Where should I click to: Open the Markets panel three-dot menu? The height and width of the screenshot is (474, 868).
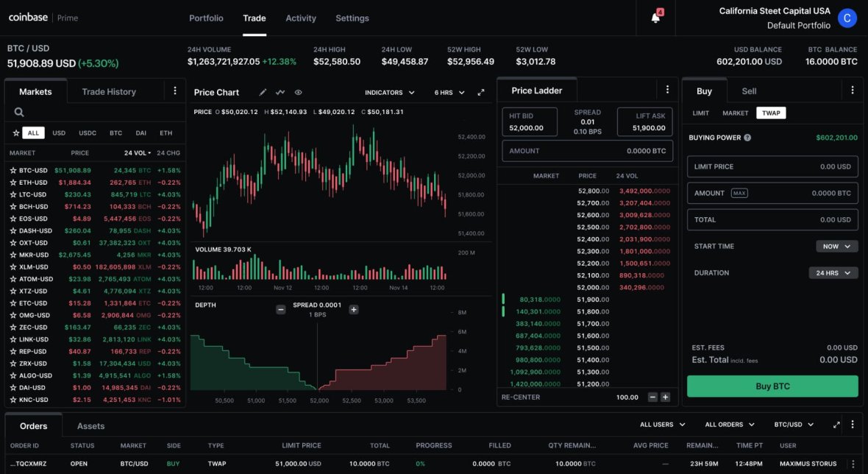click(x=174, y=91)
